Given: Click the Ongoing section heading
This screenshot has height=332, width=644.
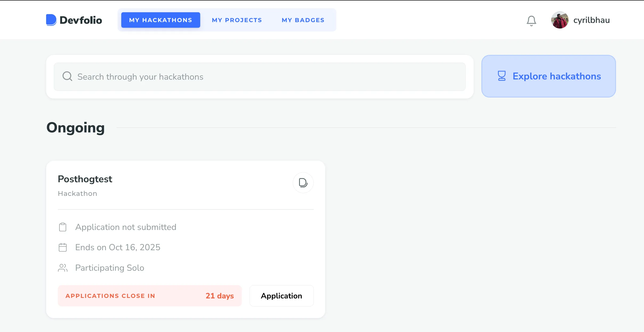Looking at the screenshot, I should 75,128.
